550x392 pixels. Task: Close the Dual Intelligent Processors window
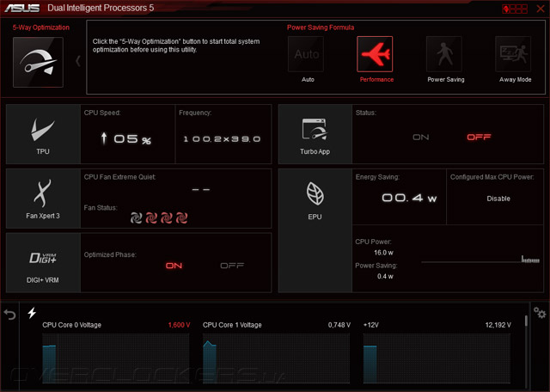click(x=541, y=9)
